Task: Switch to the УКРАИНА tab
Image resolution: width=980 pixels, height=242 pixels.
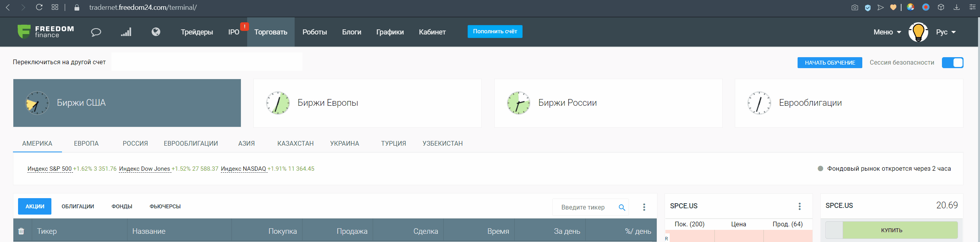Action: 344,143
